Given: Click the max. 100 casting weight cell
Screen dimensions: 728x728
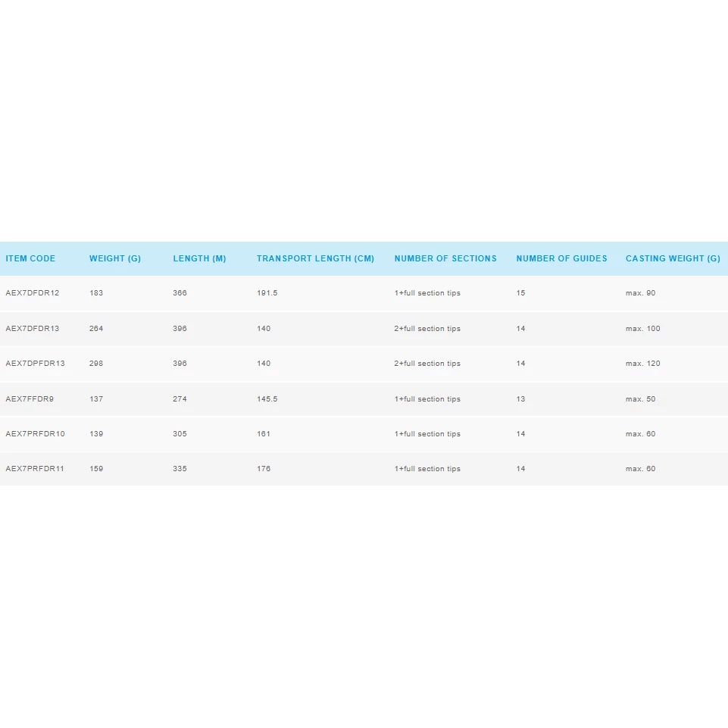Looking at the screenshot, I should 642,329.
